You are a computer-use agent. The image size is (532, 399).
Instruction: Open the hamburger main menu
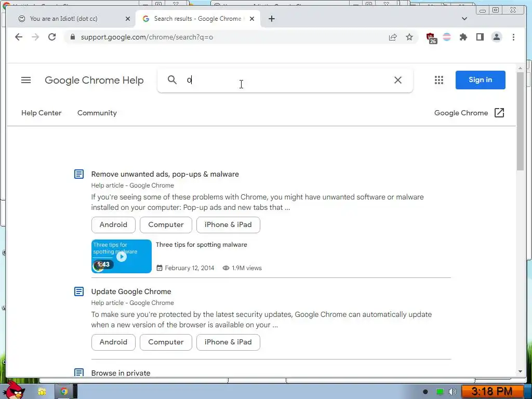tap(26, 80)
